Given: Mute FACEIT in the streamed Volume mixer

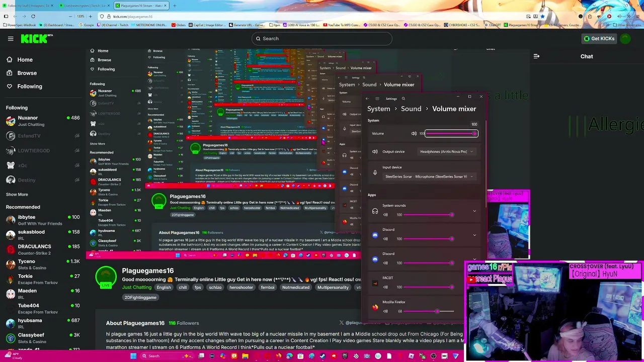Looking at the screenshot, I should coord(385,287).
